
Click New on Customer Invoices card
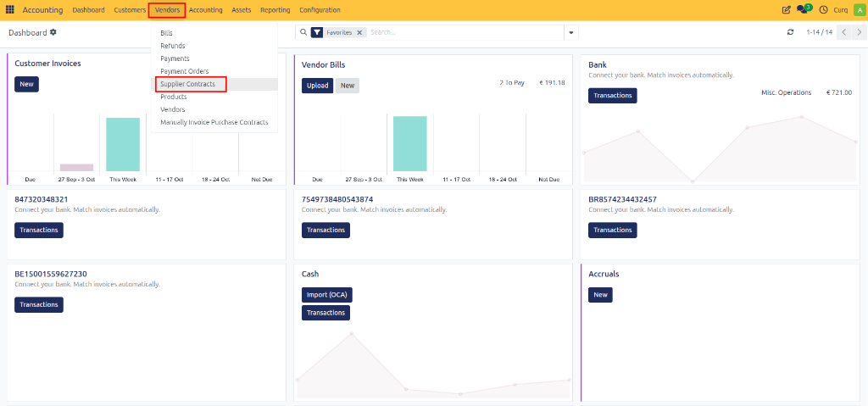point(26,84)
